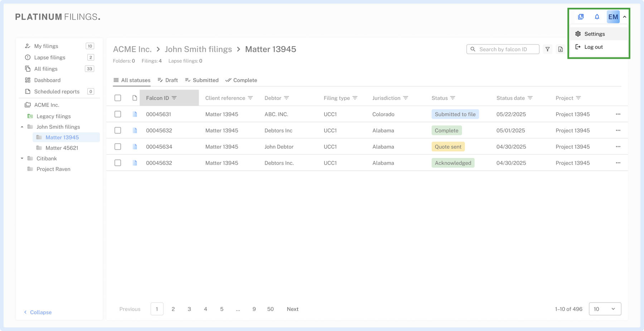Screen dimensions: 644x331
Task: Click Next page button
Action: point(292,309)
